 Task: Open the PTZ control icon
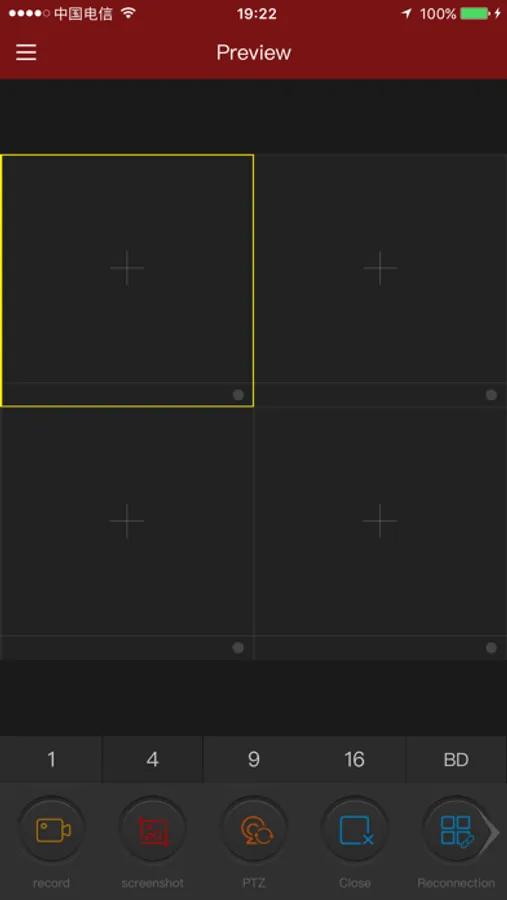(254, 831)
